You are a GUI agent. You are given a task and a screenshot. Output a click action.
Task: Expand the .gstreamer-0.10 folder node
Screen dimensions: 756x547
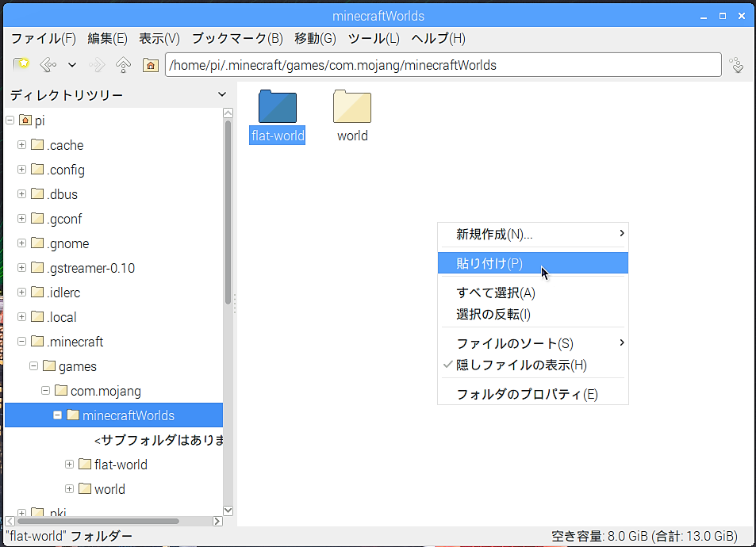pyautogui.click(x=21, y=267)
